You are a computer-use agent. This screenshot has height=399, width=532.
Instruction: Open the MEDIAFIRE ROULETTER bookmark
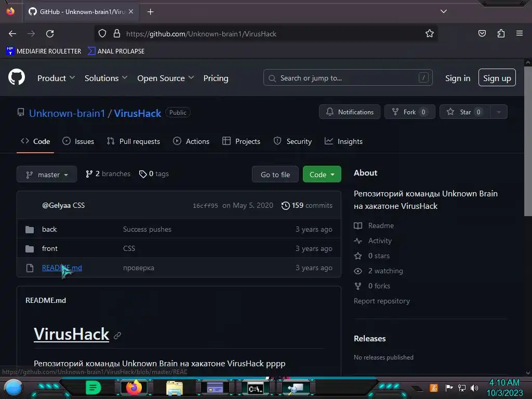click(x=44, y=51)
